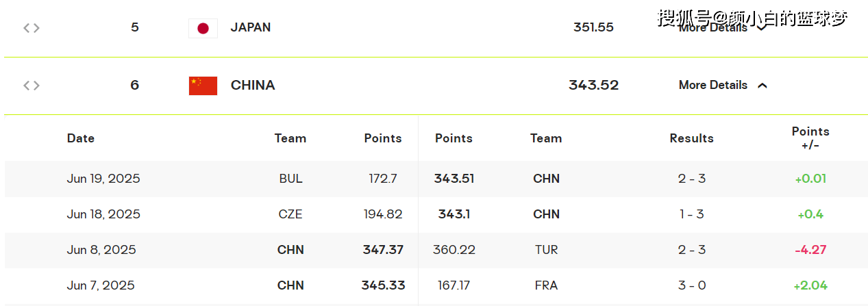Click the 2 - 3 result against BUL
868x306 pixels.
click(x=691, y=179)
